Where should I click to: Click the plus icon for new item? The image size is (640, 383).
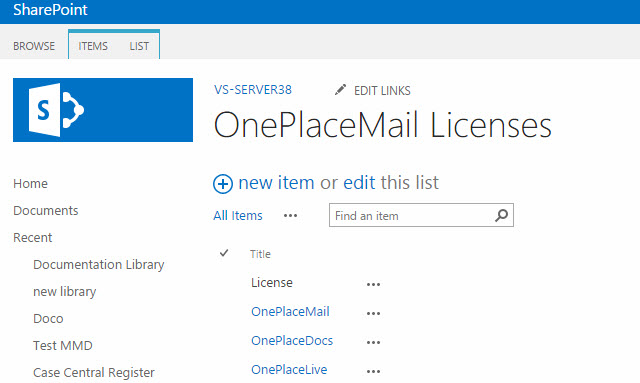pyautogui.click(x=223, y=184)
